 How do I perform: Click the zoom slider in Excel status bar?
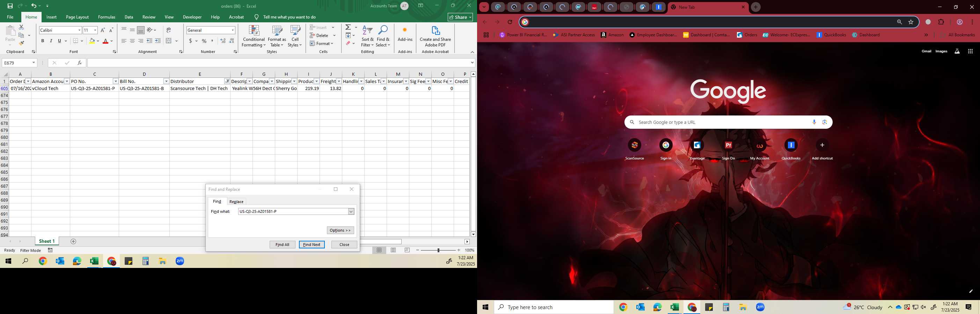pos(438,250)
